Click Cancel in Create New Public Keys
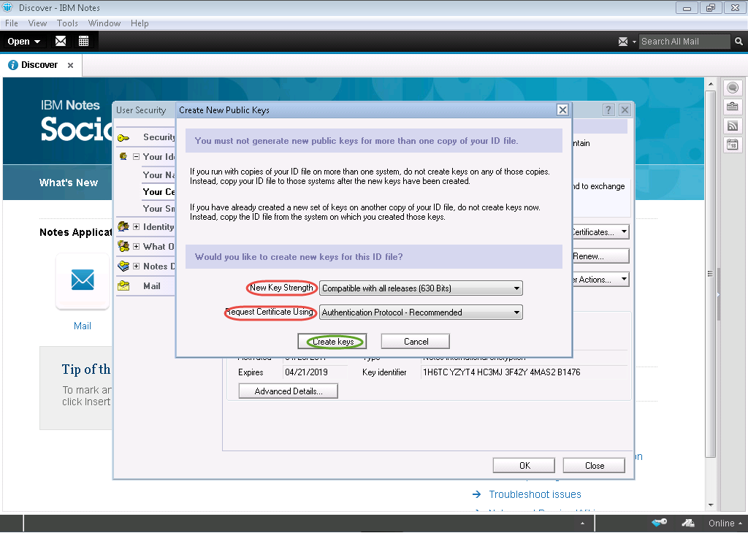The image size is (748, 560). point(416,342)
